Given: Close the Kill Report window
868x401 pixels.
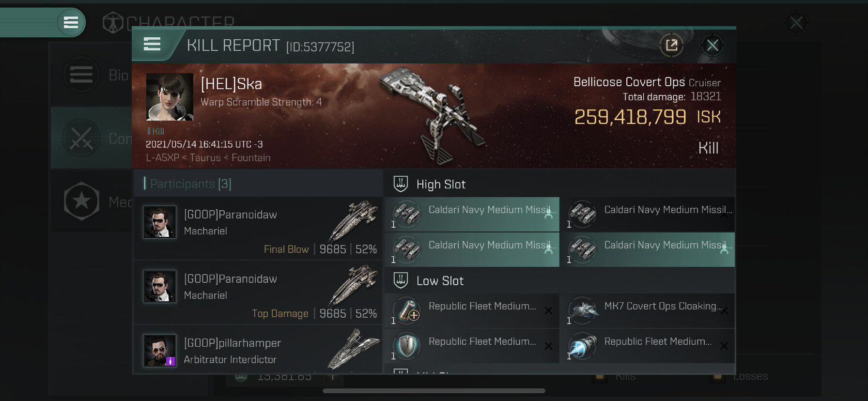Looking at the screenshot, I should point(712,46).
